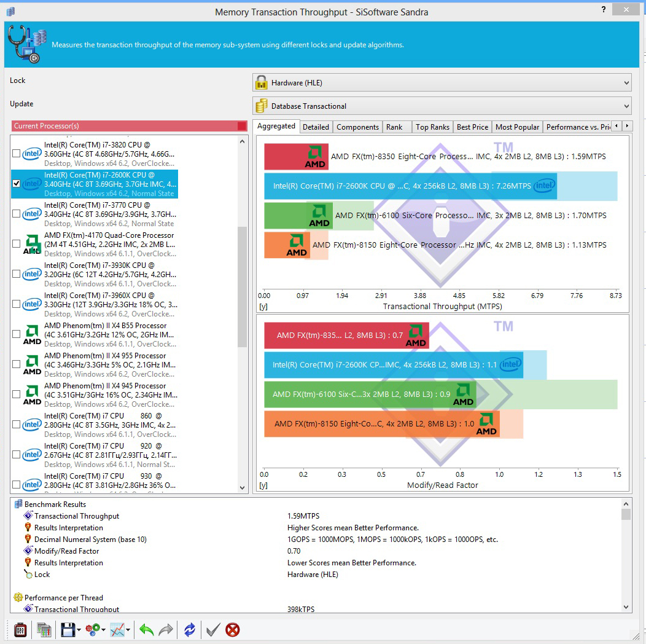This screenshot has width=646, height=644.
Task: Click the Sandra app icon in title bar
Action: (x=10, y=12)
